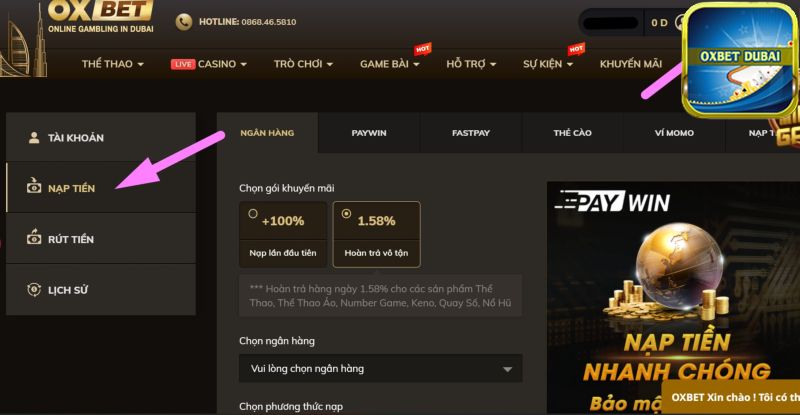
Task: Open the Khuyến Mãi promotions link
Action: (x=631, y=64)
